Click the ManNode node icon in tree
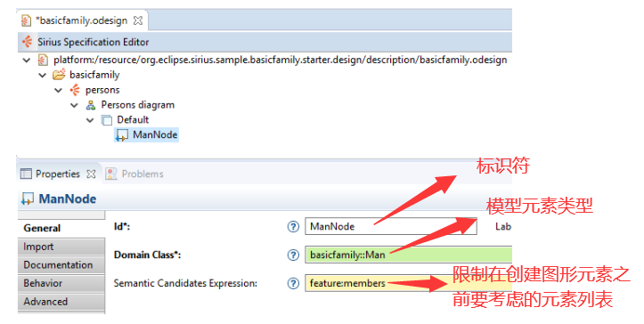The width and height of the screenshot is (644, 324). [122, 135]
